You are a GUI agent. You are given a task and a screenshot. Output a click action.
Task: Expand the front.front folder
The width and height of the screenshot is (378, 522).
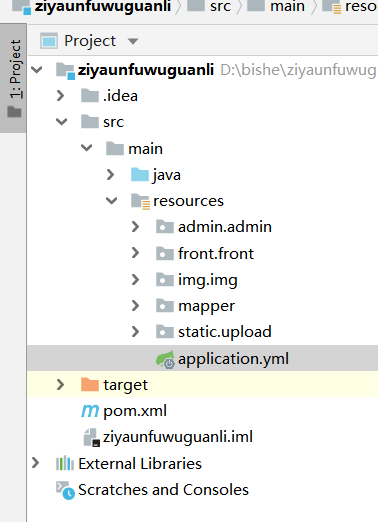pyautogui.click(x=135, y=253)
